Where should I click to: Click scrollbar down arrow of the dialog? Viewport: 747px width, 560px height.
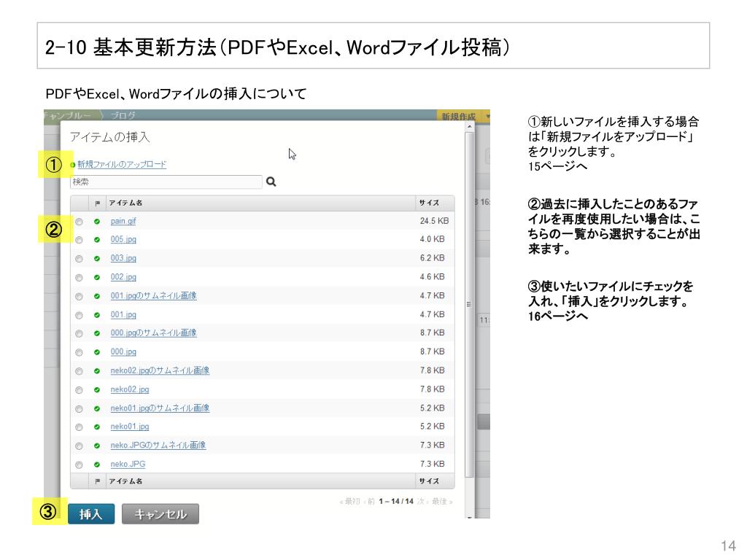pos(470,517)
